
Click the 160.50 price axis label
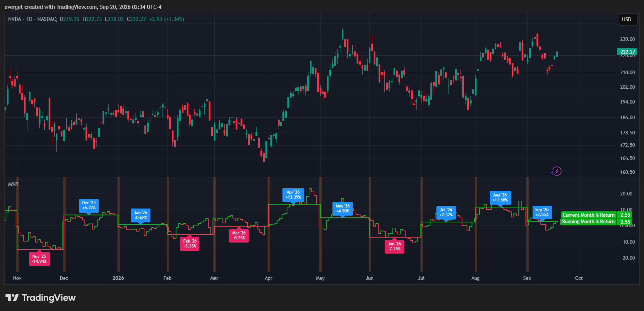[627, 172]
